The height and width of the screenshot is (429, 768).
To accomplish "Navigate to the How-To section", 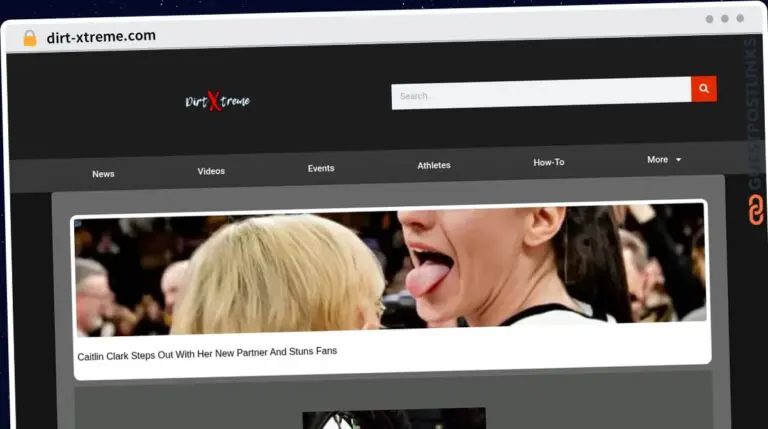I will coord(549,162).
